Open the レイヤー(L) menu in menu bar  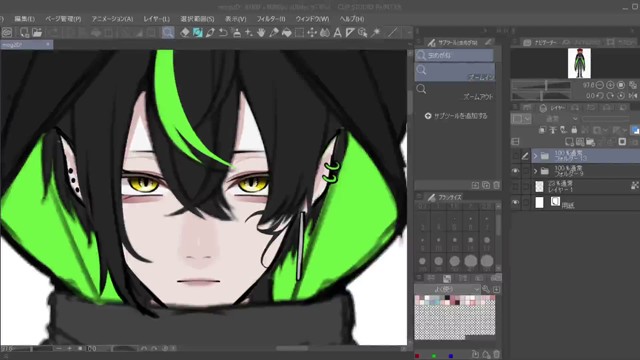(156, 19)
